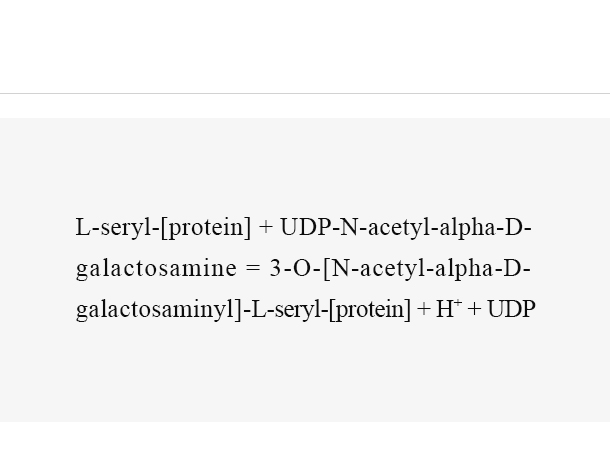610x463 pixels.
Task: Click empty gray area below reaction text
Action: [305, 374]
